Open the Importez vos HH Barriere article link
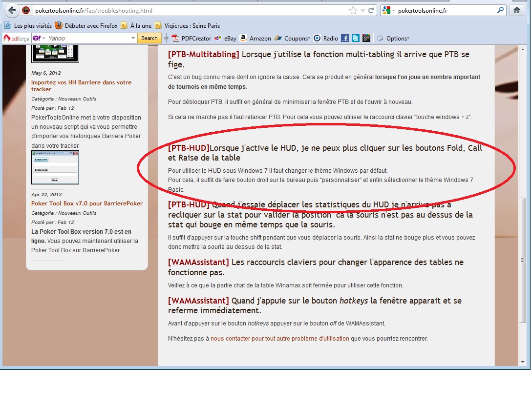This screenshot has height=405, width=532. (x=81, y=86)
